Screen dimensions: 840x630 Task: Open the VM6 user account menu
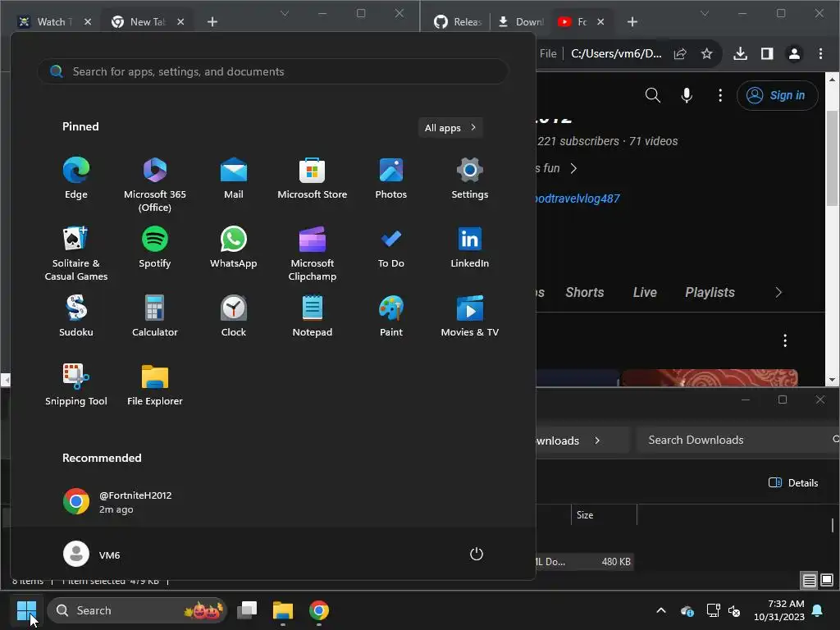(x=92, y=554)
